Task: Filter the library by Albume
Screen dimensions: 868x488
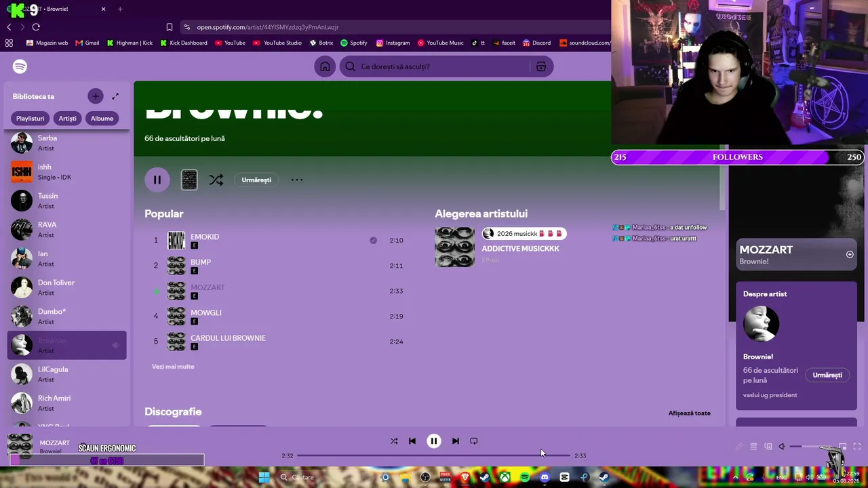Action: point(102,119)
